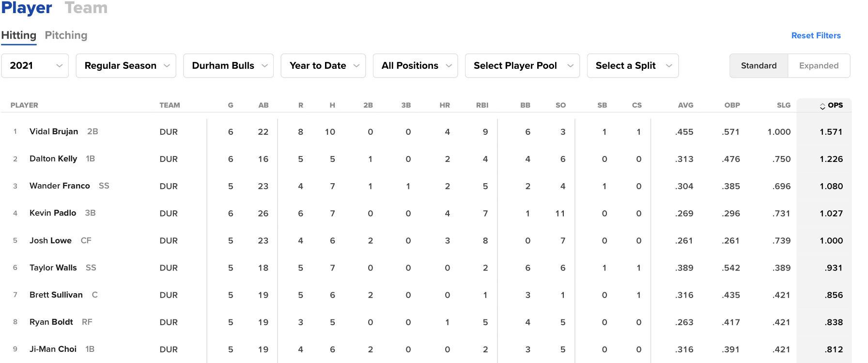Image resolution: width=868 pixels, height=363 pixels.
Task: Expand the Year to Date filter
Action: 323,66
